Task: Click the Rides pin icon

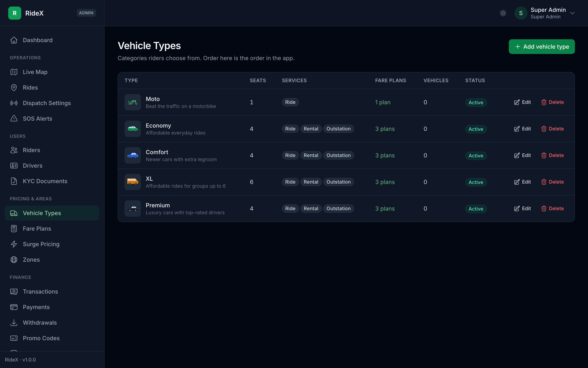Action: click(14, 88)
